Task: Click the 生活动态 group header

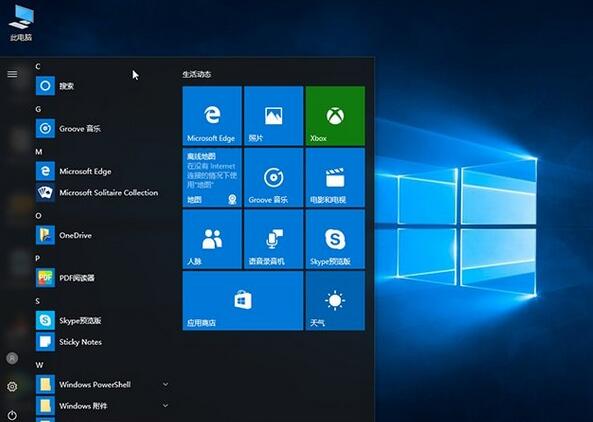Action: click(196, 74)
